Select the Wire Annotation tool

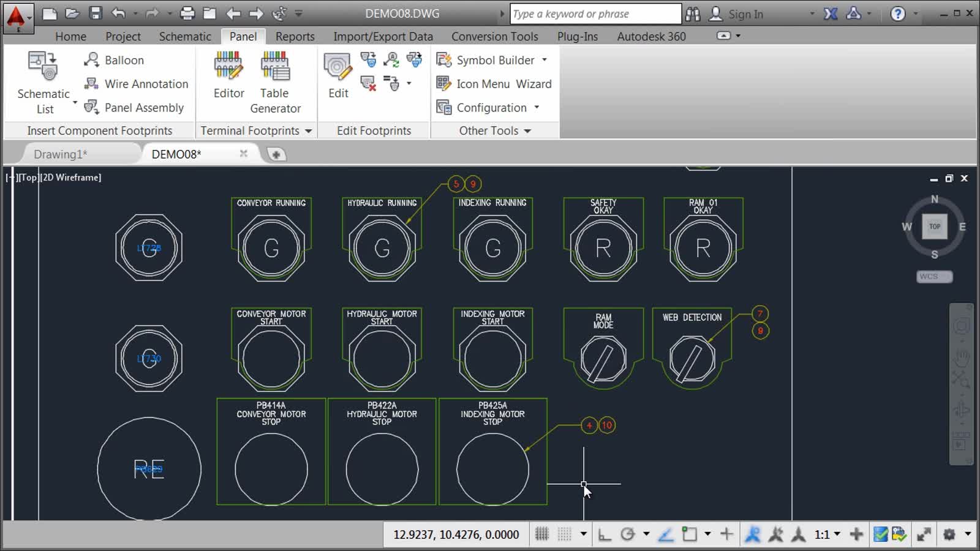coord(137,84)
